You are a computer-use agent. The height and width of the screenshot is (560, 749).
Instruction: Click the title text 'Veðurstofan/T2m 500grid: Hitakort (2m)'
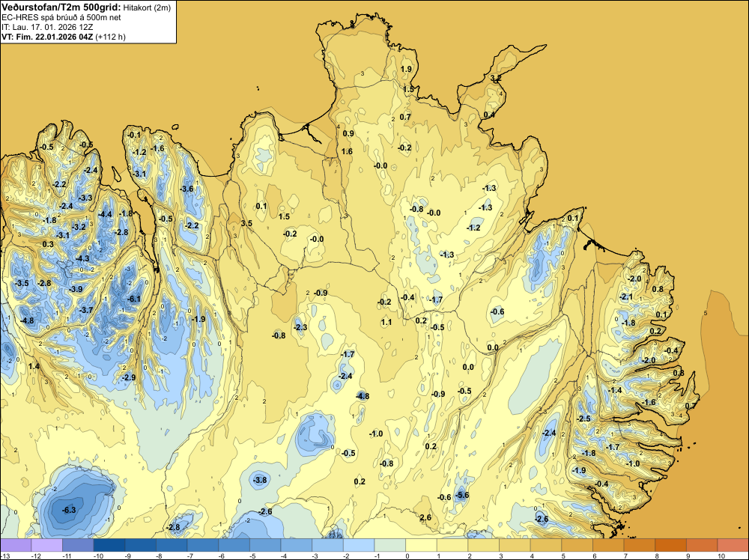point(86,7)
